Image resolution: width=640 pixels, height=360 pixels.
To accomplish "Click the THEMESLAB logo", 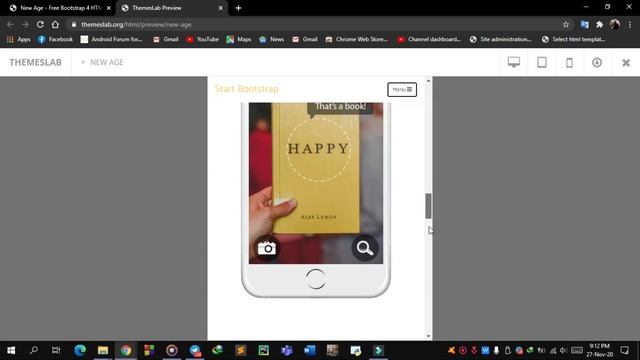I will (36, 62).
